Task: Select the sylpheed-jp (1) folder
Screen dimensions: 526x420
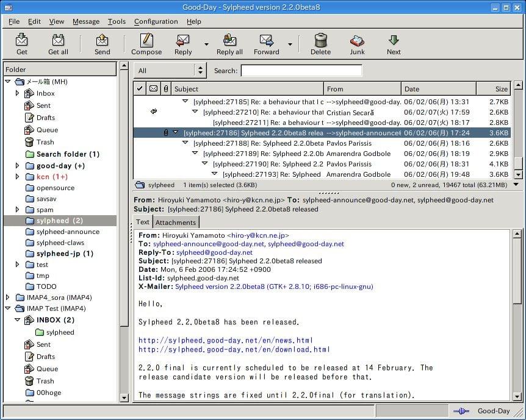Action: pyautogui.click(x=65, y=254)
